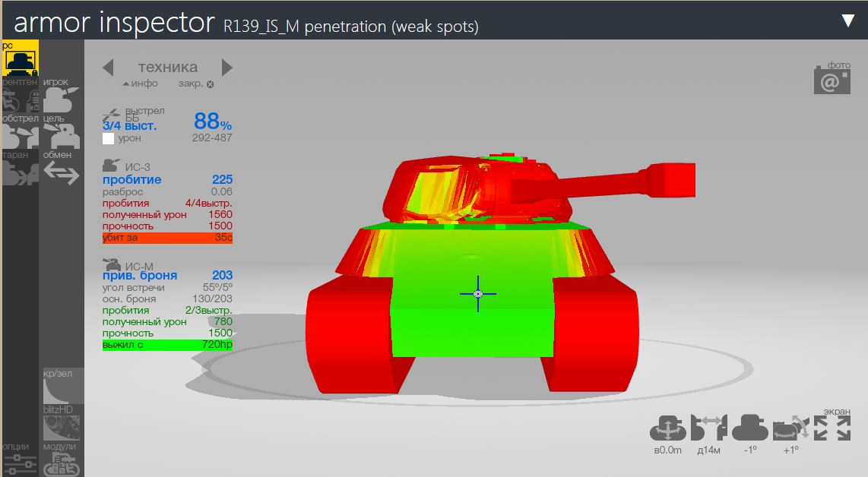Click the ИС-3 полученный урон 1560 row
This screenshot has width=868, height=477.
167,214
